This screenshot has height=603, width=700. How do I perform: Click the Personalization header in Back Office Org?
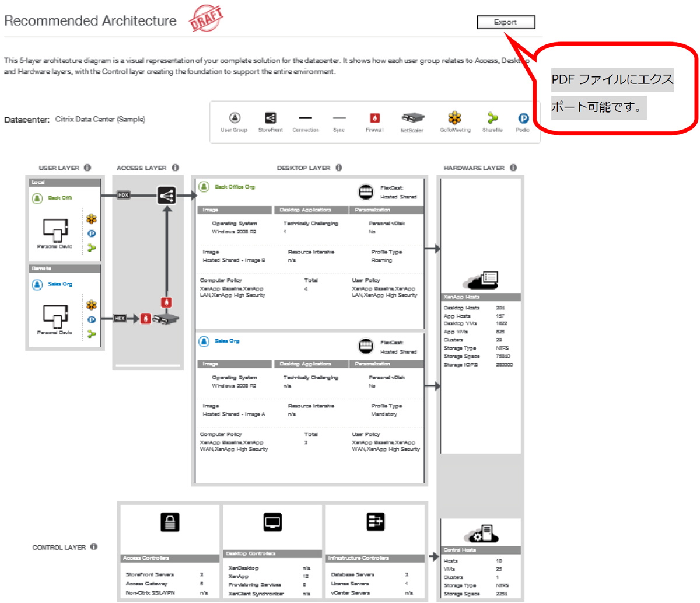(386, 210)
